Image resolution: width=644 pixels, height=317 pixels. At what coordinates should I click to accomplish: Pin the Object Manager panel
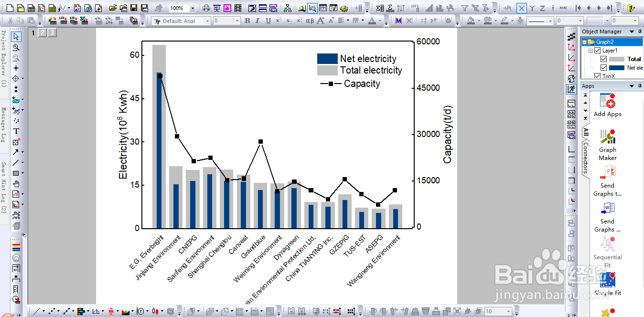[x=640, y=32]
